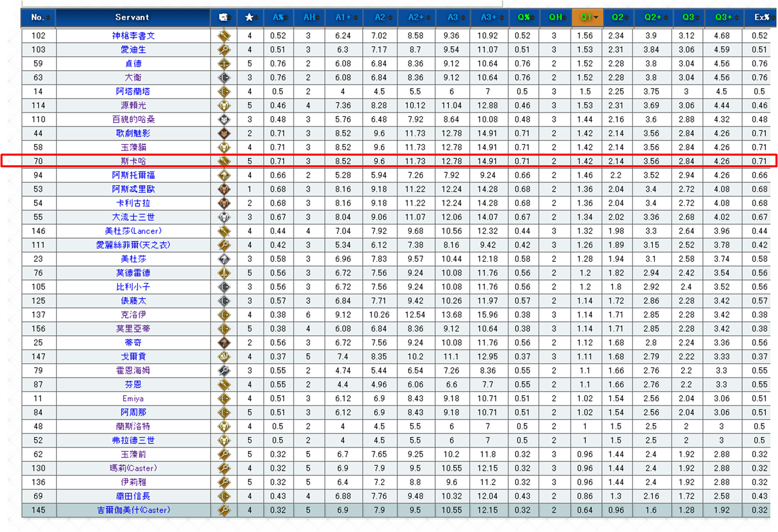778x532 pixels.
Task: Sort by the A% column header
Action: pos(279,17)
